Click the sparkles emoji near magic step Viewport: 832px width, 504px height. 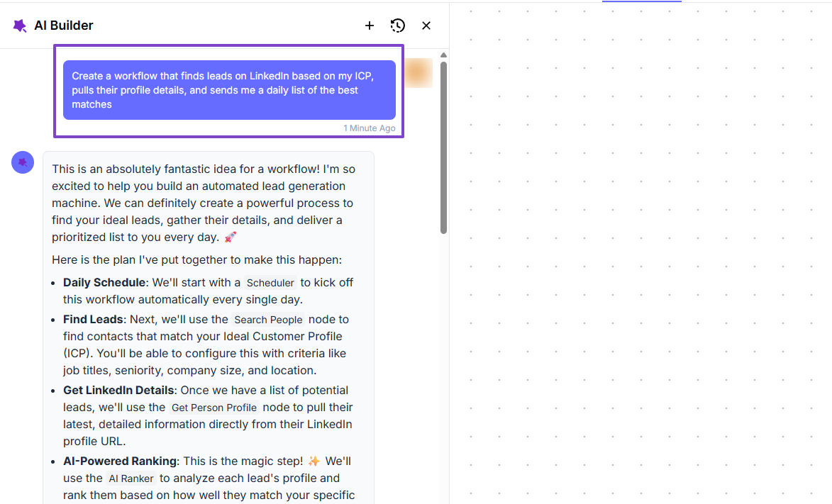click(314, 461)
